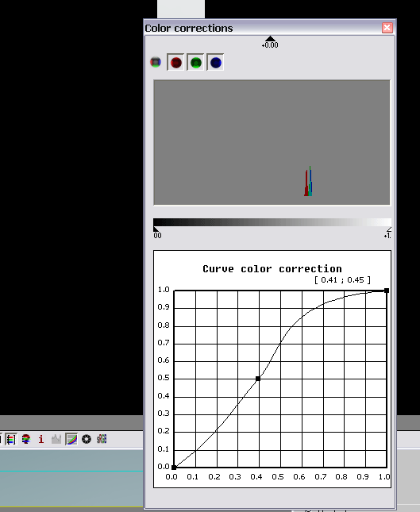Click the grayed levels histogram icon
The image size is (420, 512).
pos(56,439)
